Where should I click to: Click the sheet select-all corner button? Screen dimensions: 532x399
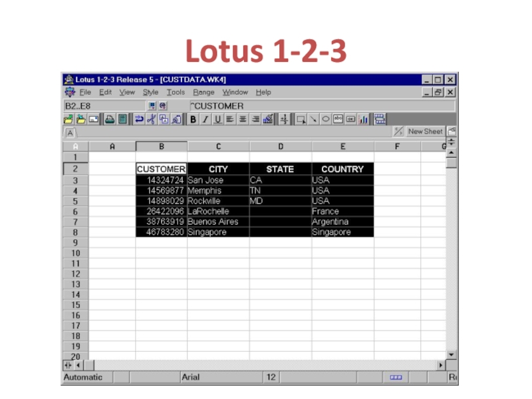tap(76, 146)
